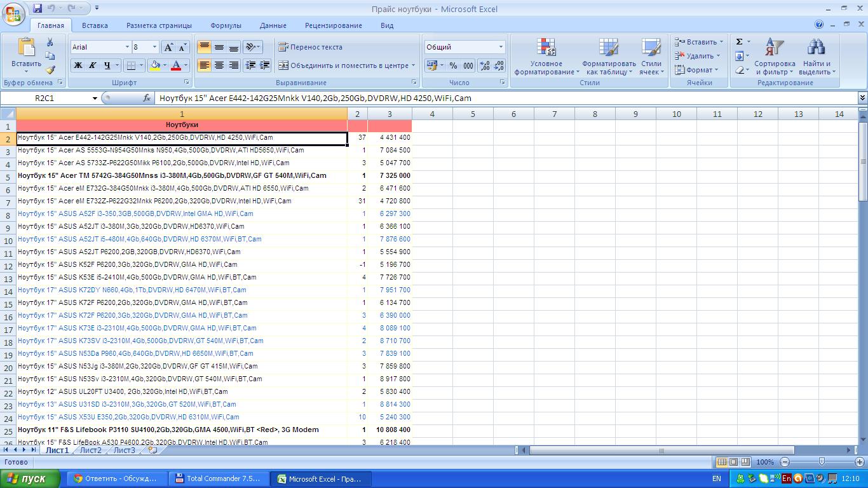Center text horizontally in the cell
This screenshot has height=488, width=868.
219,65
